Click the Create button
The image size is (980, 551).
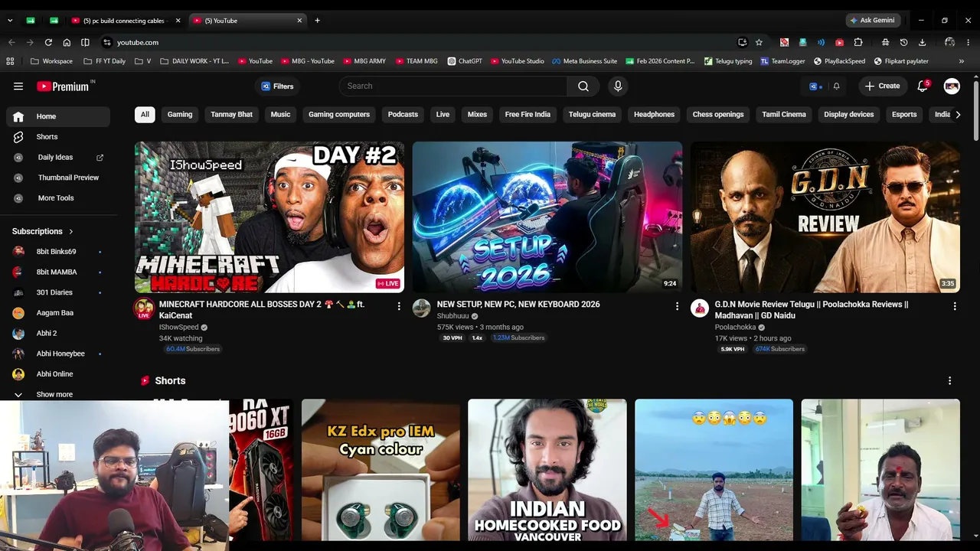click(882, 86)
